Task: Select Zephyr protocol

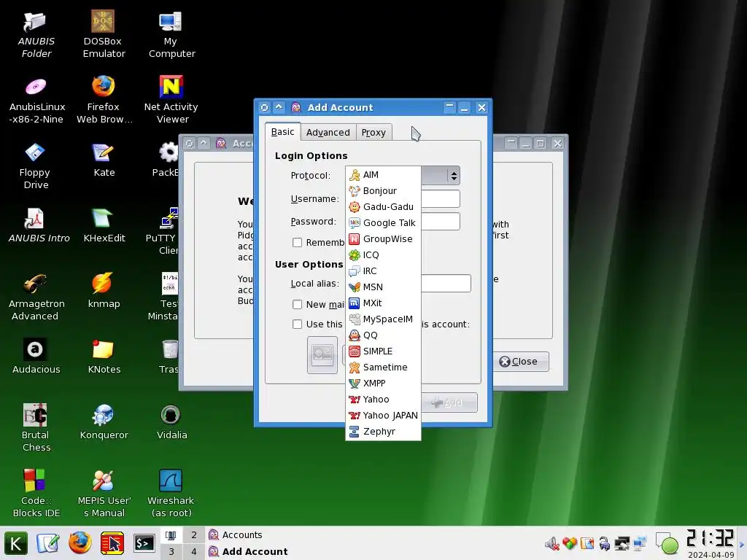Action: pyautogui.click(x=383, y=432)
